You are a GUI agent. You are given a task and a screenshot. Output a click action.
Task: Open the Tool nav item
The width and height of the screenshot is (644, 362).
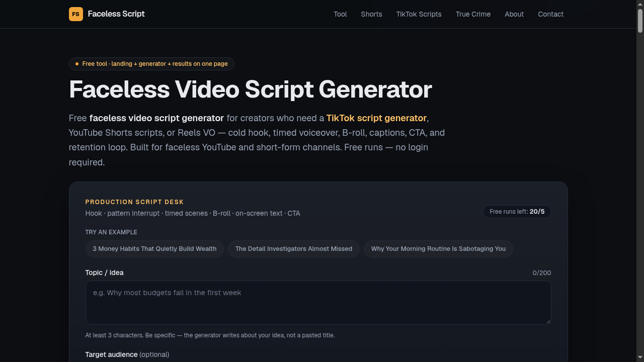340,14
